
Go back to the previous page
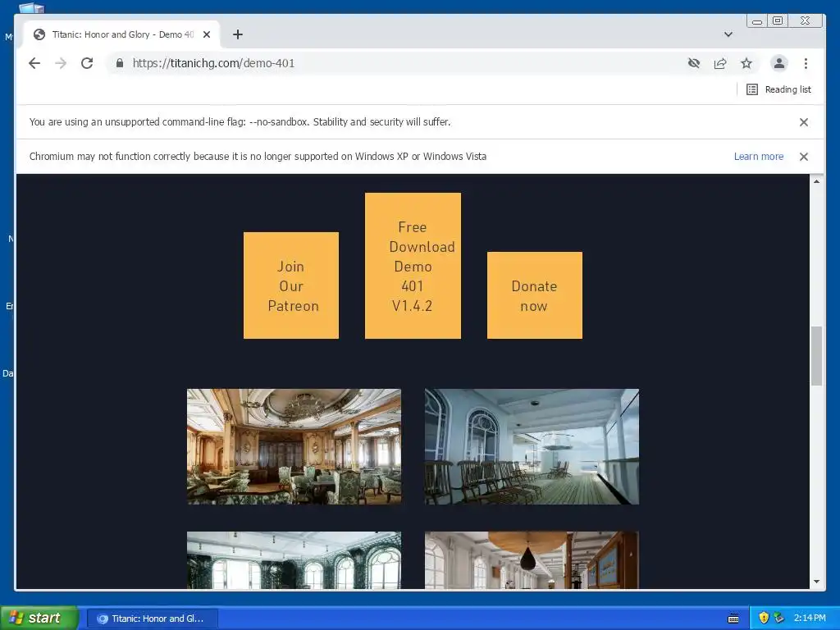pos(34,63)
